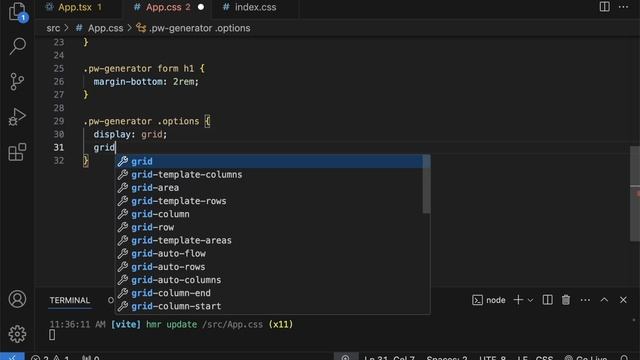
Task: Choose grid-auto-flow suggestion
Action: (x=269, y=253)
